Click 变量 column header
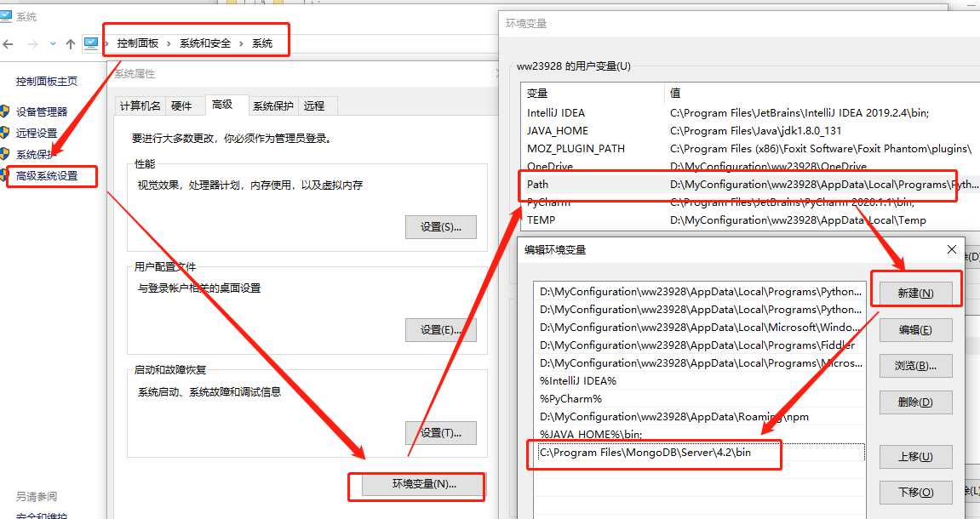Image resolution: width=980 pixels, height=519 pixels. point(593,93)
